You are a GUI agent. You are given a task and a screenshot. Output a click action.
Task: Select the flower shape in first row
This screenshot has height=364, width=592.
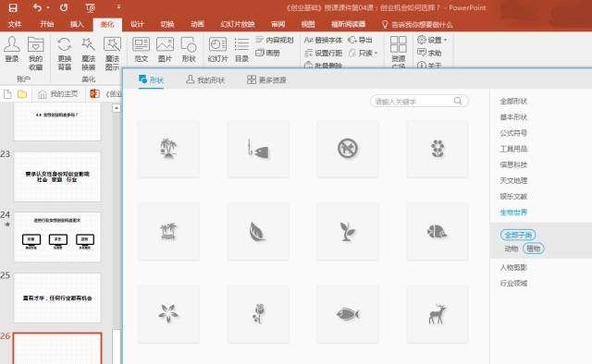tap(438, 149)
